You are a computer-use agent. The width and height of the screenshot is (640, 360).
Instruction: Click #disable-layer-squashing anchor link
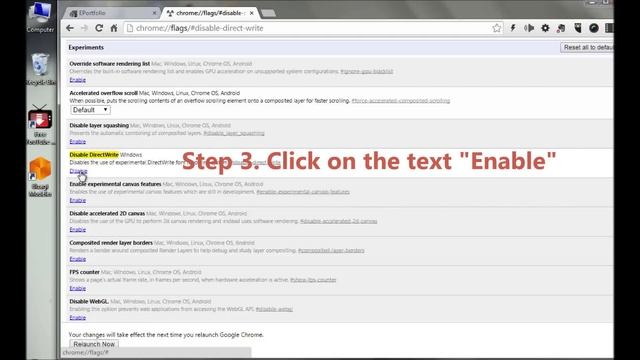click(234, 133)
